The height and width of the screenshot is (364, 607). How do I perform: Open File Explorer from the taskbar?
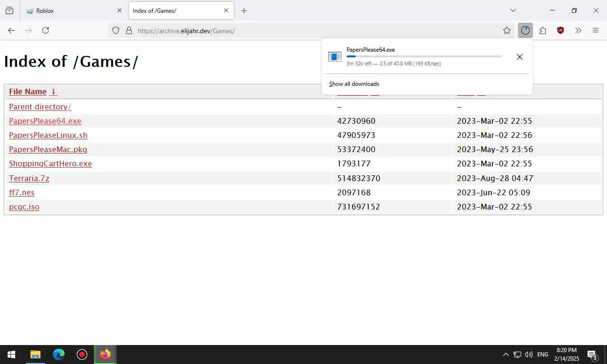click(35, 355)
